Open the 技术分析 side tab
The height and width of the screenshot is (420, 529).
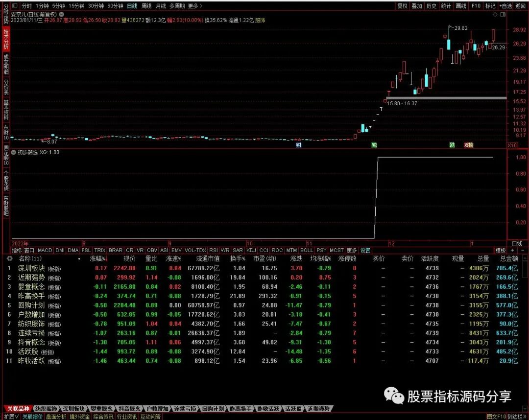pyautogui.click(x=6, y=39)
